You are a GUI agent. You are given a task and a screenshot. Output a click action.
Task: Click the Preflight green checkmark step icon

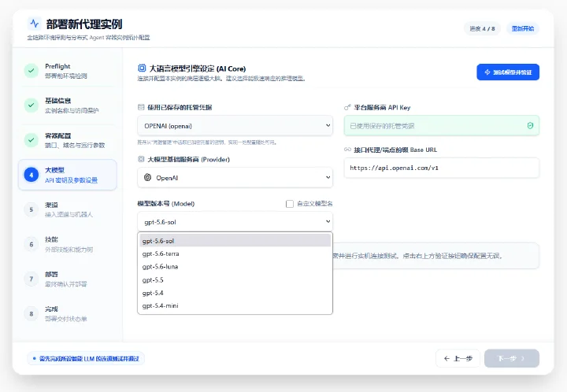point(31,71)
